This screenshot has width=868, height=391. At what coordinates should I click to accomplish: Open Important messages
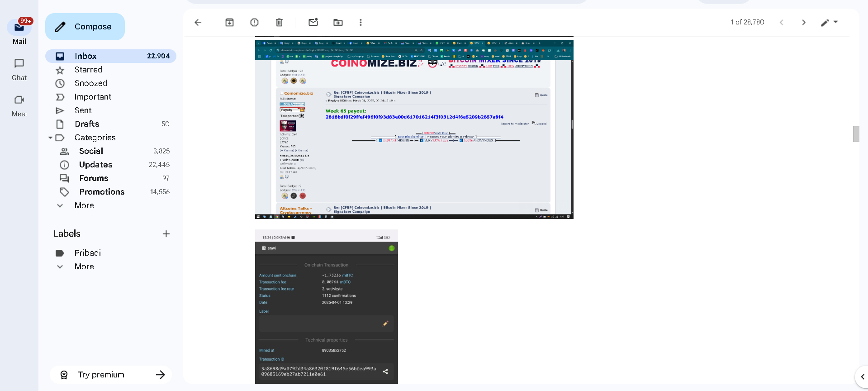point(111,97)
